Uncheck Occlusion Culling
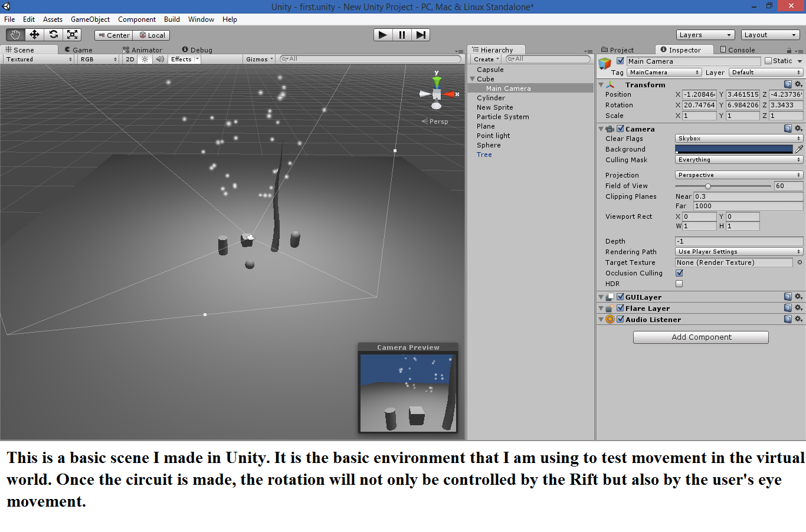The image size is (806, 532). (x=679, y=273)
